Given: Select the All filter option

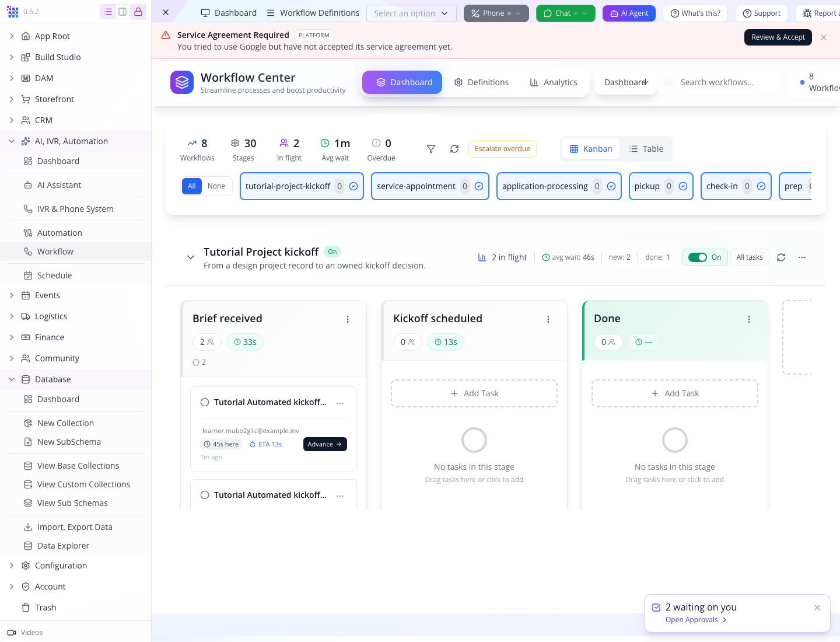Looking at the screenshot, I should 192,186.
